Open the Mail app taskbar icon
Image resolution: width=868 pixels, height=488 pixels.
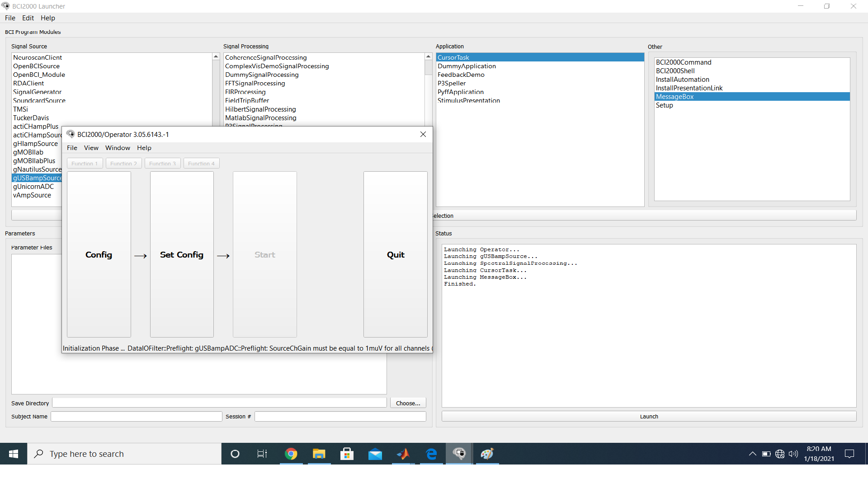(x=375, y=454)
